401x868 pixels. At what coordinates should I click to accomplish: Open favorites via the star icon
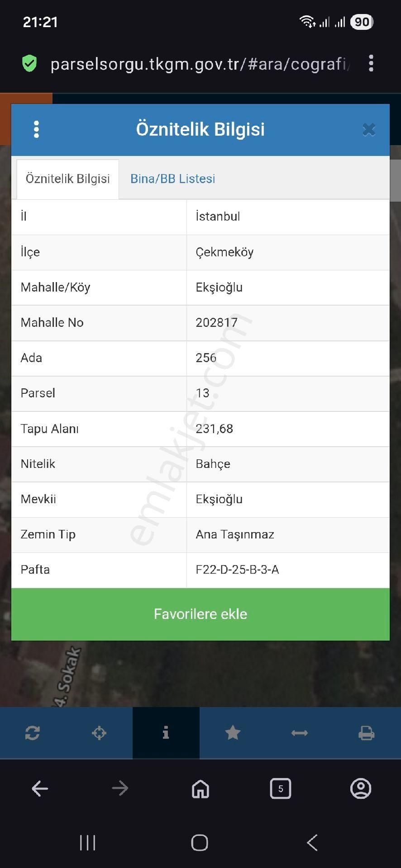[233, 733]
